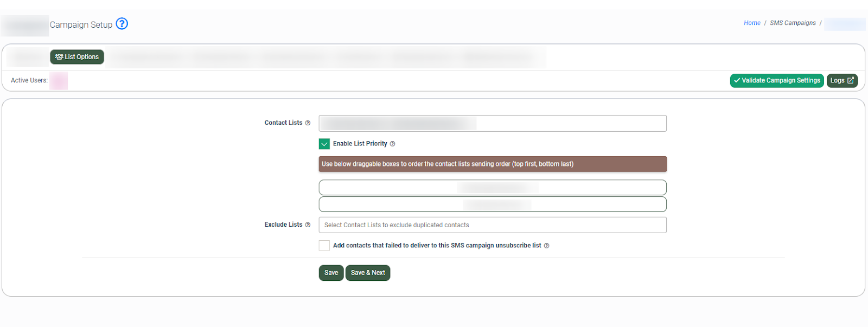Click the brown sending order notice banner
868x327 pixels.
pyautogui.click(x=492, y=164)
